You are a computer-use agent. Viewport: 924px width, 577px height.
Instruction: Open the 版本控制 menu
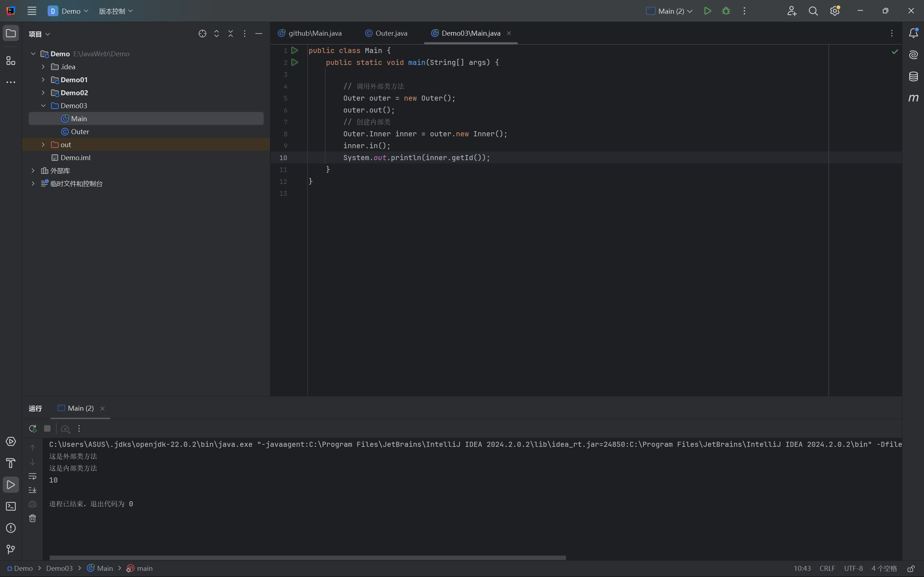[x=116, y=11]
